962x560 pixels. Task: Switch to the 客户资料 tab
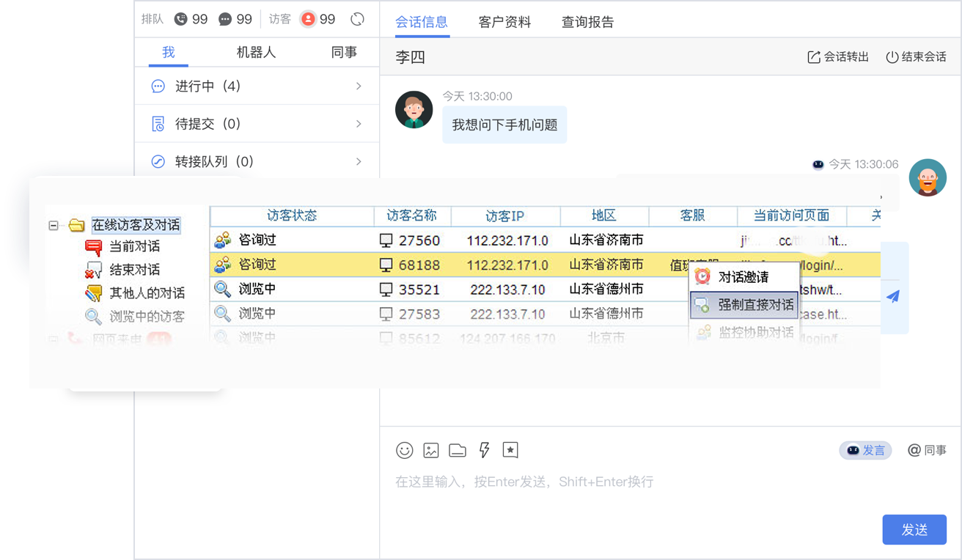pyautogui.click(x=504, y=22)
